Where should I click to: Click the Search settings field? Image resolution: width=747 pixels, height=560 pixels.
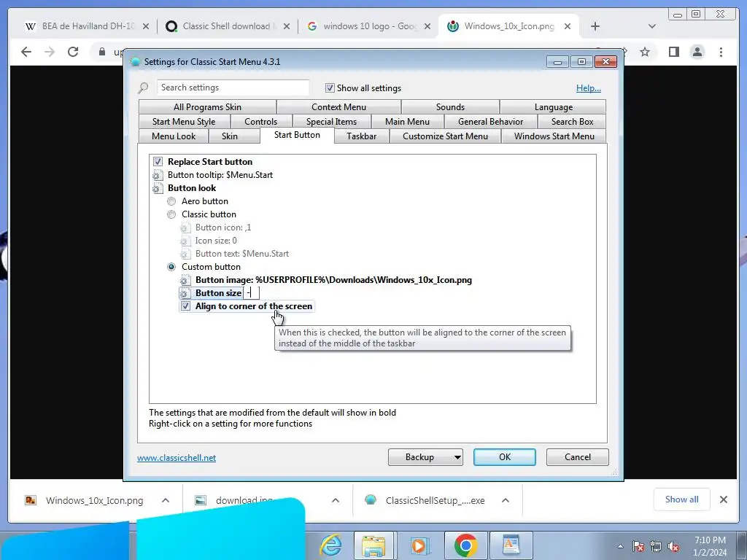pos(233,87)
